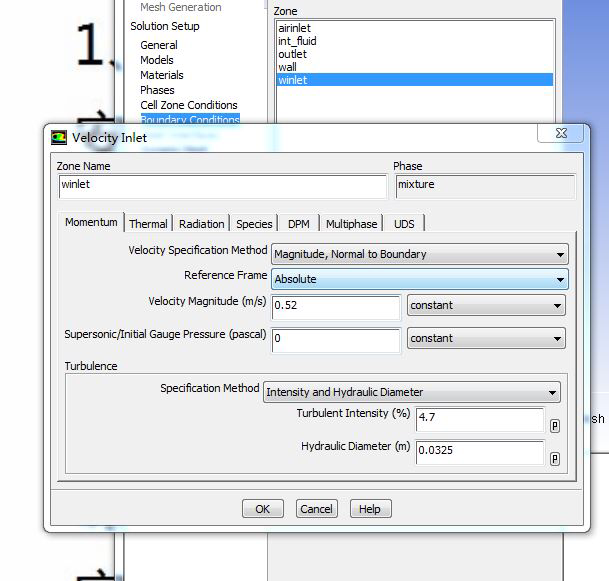Open Boundary Conditions in the tree
609x581 pixels.
[x=190, y=119]
